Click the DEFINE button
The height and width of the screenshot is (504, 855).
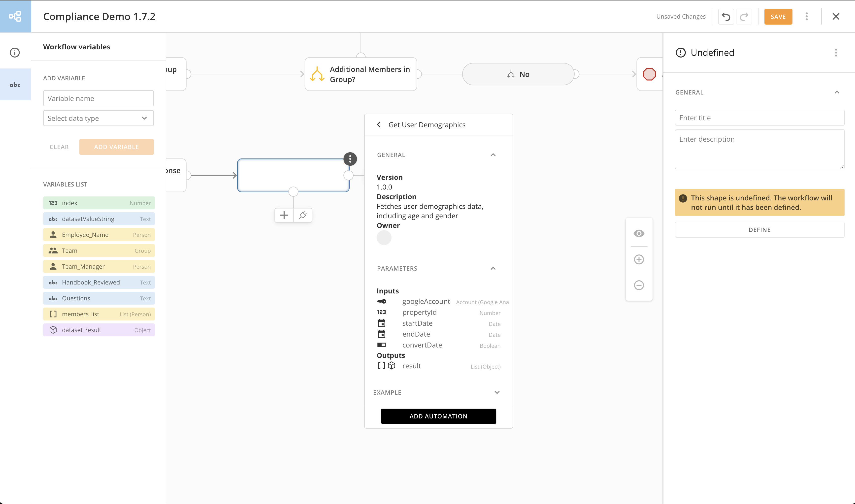[759, 230]
